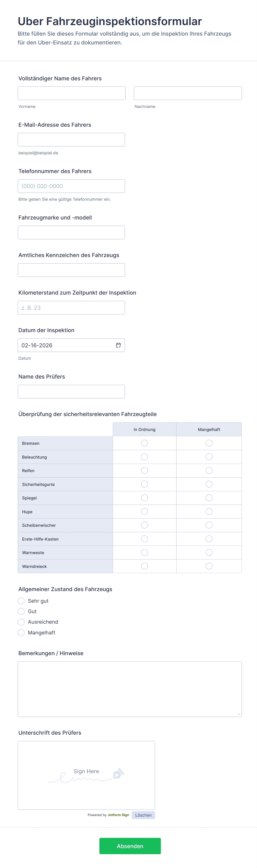Open the Jotform Sign link
The height and width of the screenshot is (868, 257).
tap(118, 815)
